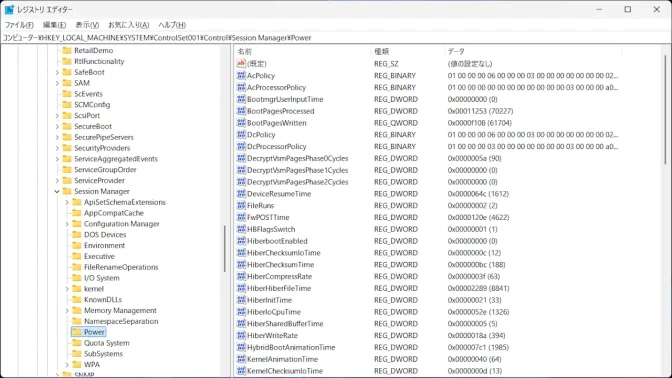The width and height of the screenshot is (672, 378).
Task: Click the (既定) string value icon
Action: pyautogui.click(x=241, y=63)
